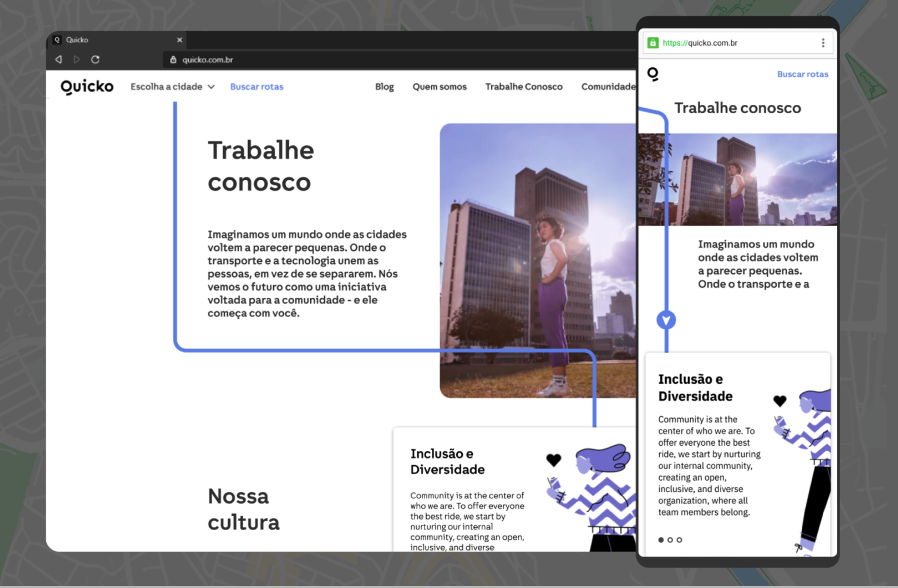This screenshot has width=898, height=588.
Task: Click the browser back arrow
Action: (58, 60)
